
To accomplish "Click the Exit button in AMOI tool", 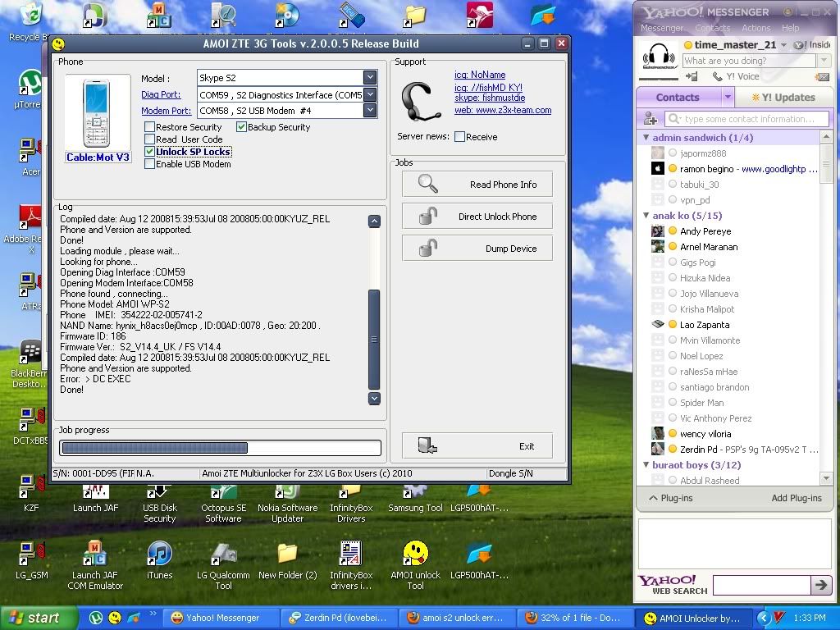I will (477, 445).
